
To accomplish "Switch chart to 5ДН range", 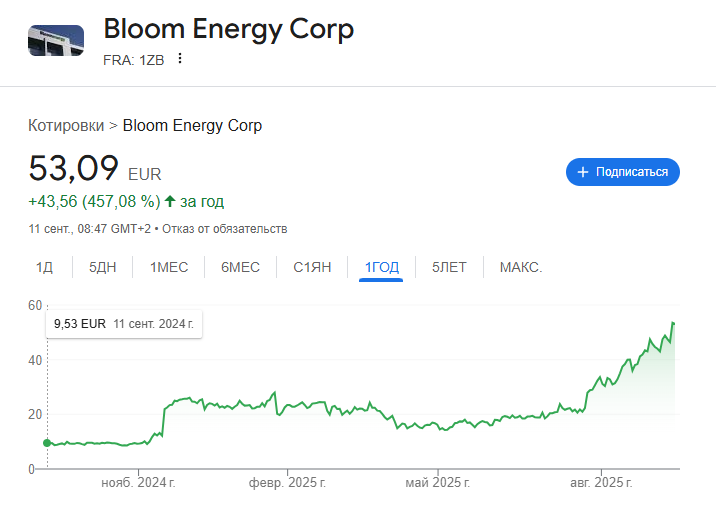I will (103, 267).
